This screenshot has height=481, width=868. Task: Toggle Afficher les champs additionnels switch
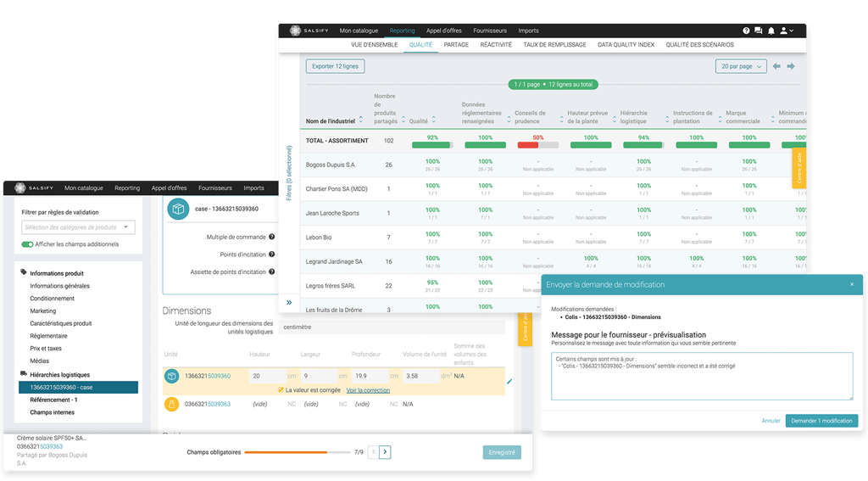click(27, 244)
